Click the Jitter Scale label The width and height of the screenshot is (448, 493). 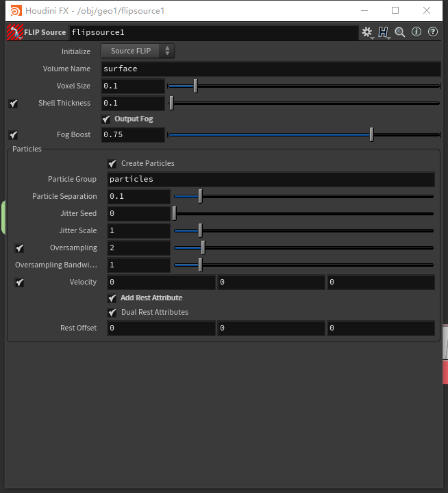[x=78, y=230]
